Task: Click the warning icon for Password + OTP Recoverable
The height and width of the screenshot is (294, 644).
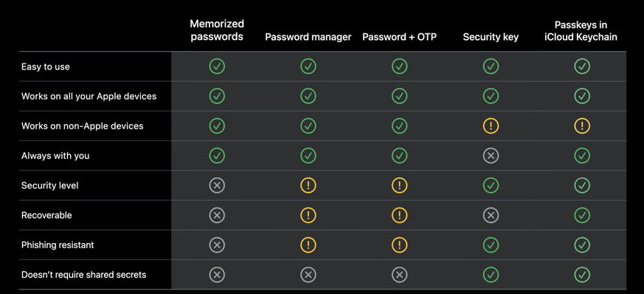Action: click(399, 215)
